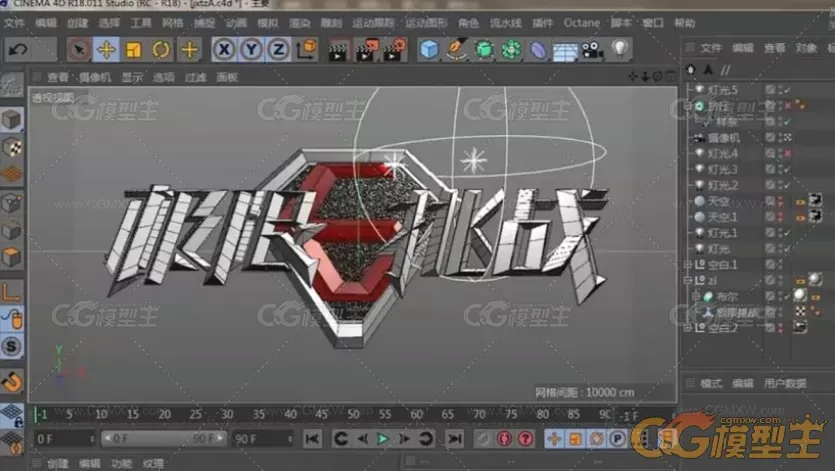The height and width of the screenshot is (471, 835).
Task: Open the 纹理 menu in material manager
Action: pyautogui.click(x=153, y=464)
